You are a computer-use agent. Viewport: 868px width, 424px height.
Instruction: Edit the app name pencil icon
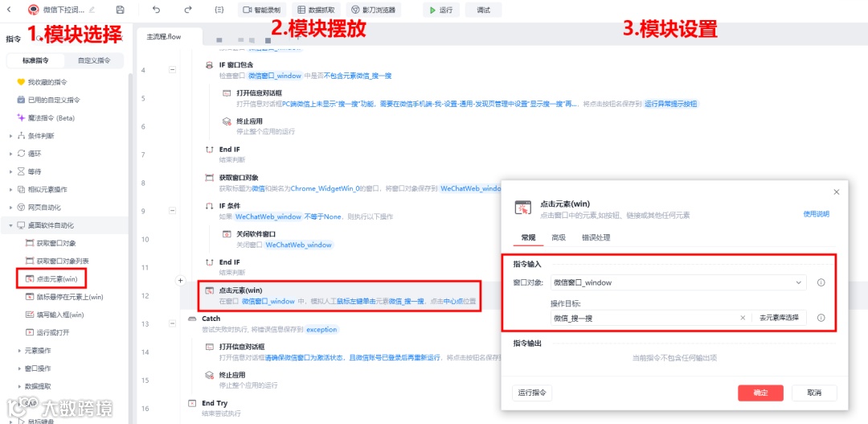(x=92, y=10)
